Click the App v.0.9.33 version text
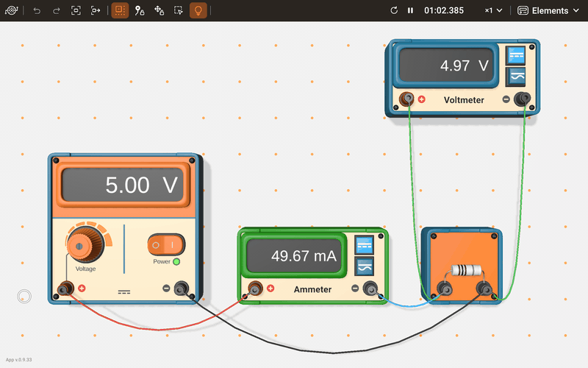 [x=19, y=360]
